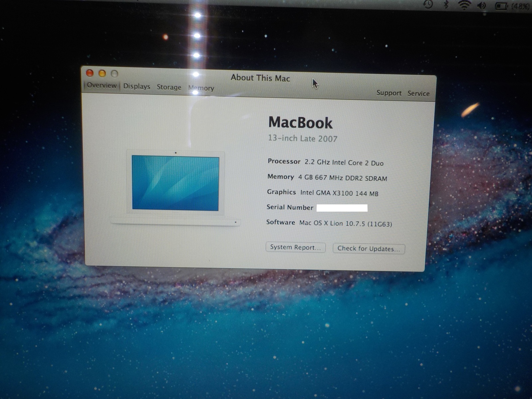
Task: Close the About This Mac window
Action: 89,73
